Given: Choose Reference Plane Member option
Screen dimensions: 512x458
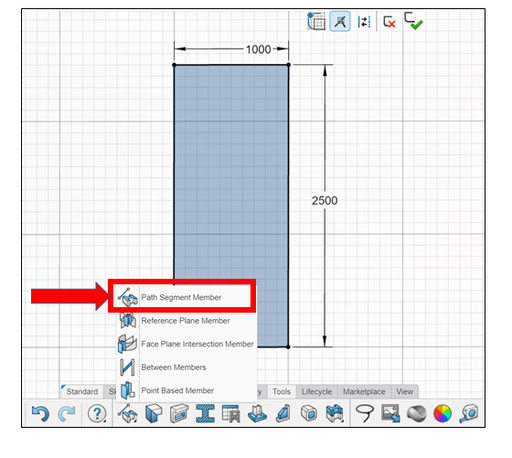Looking at the screenshot, I should click(186, 321).
